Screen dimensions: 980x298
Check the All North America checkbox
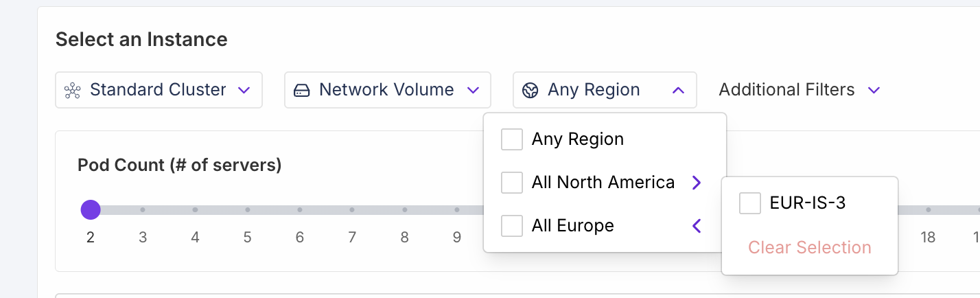tap(512, 183)
